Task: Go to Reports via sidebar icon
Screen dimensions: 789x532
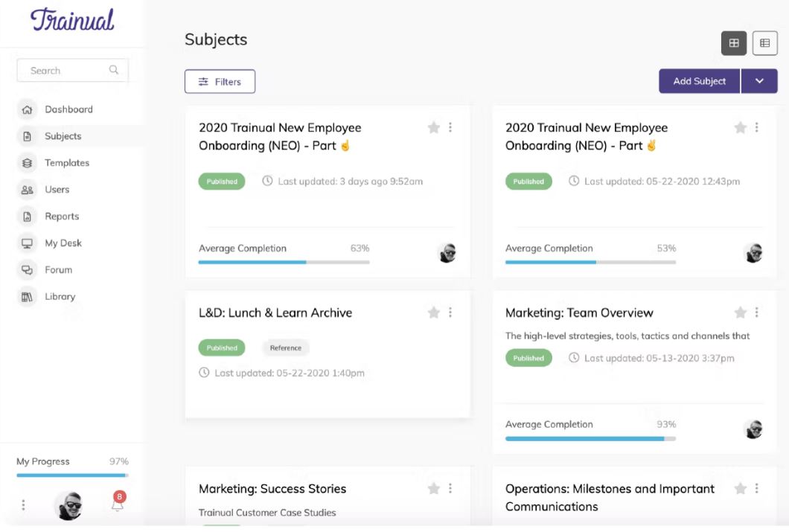Action: point(27,217)
